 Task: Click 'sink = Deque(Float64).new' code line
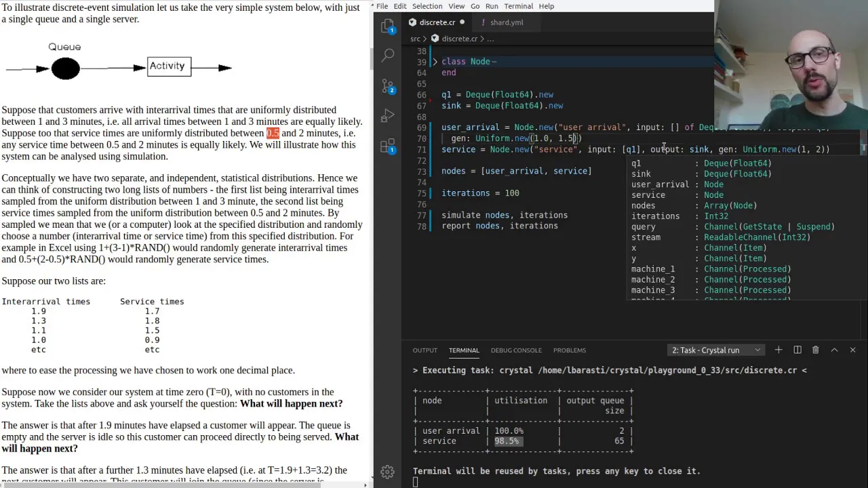(502, 106)
